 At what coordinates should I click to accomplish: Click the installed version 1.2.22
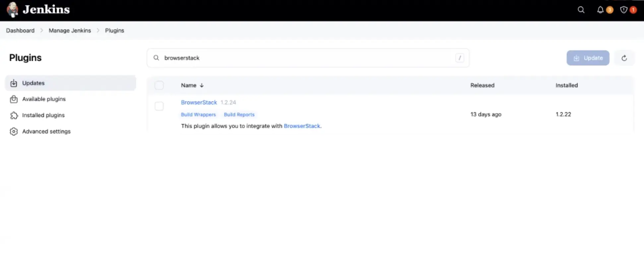tap(563, 114)
